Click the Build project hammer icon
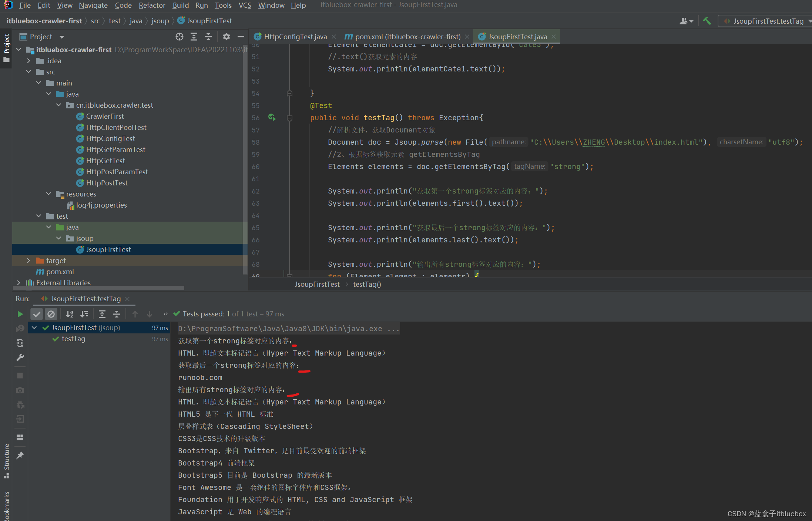Screen dimensions: 812x521 707,21
